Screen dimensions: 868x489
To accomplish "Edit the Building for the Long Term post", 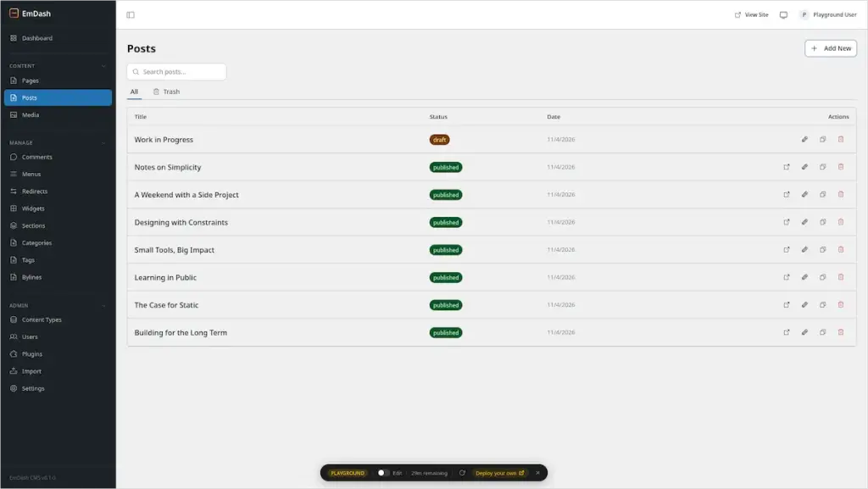I will [x=804, y=332].
